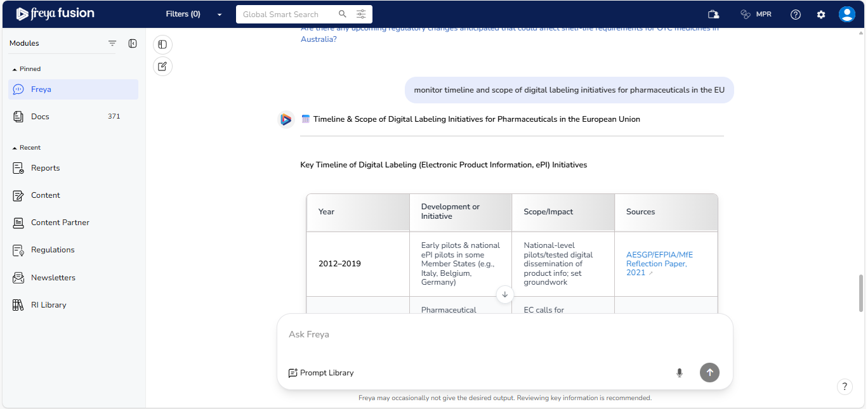Collapse the Pinned section
The height and width of the screenshot is (409, 868).
point(15,69)
